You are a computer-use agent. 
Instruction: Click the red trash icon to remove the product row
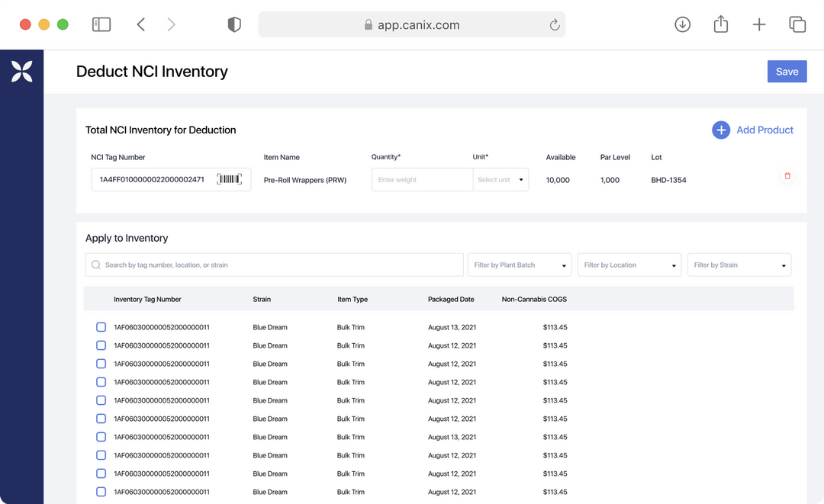[787, 175]
